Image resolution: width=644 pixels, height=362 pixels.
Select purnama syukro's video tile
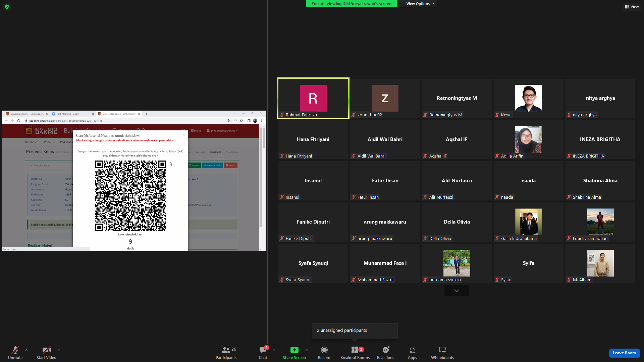click(457, 263)
